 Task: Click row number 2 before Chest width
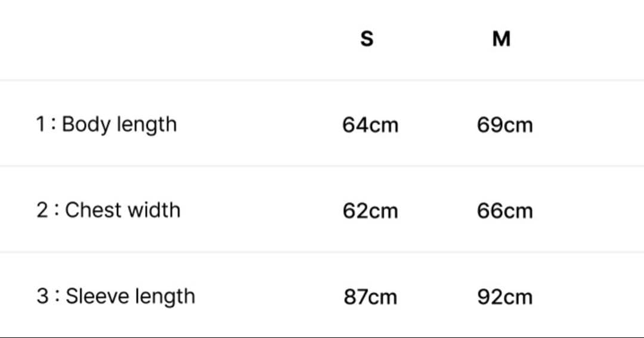coord(42,210)
